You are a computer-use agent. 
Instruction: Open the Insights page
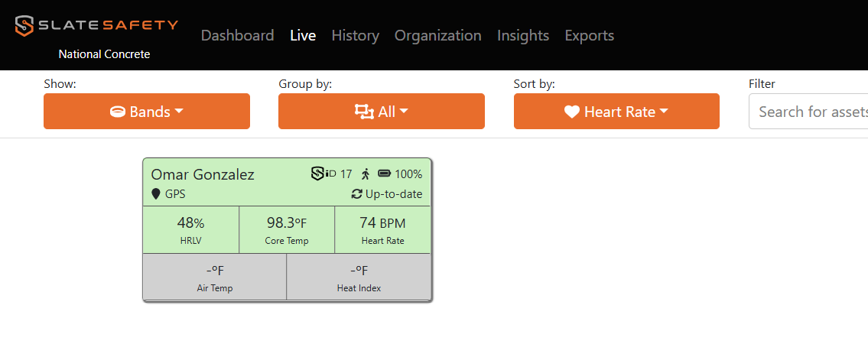(523, 35)
